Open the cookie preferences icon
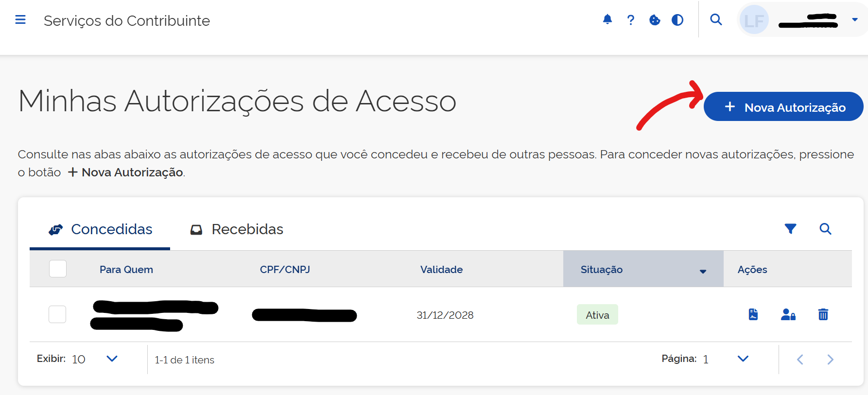Viewport: 868px width, 395px height. click(x=654, y=20)
